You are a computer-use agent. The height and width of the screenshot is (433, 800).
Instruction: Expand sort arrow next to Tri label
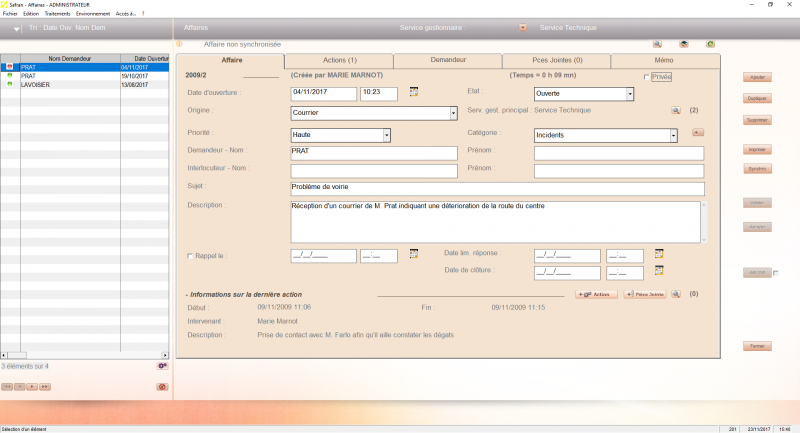[x=16, y=29]
